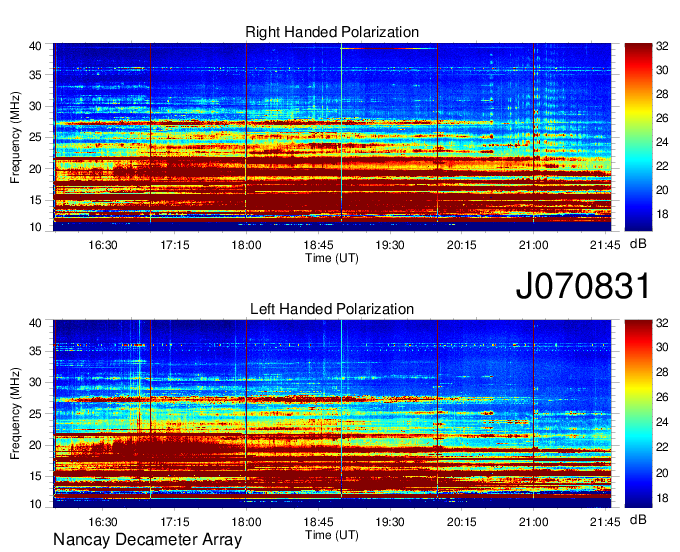Click the 10 MHz tick label on top plot

click(35, 227)
